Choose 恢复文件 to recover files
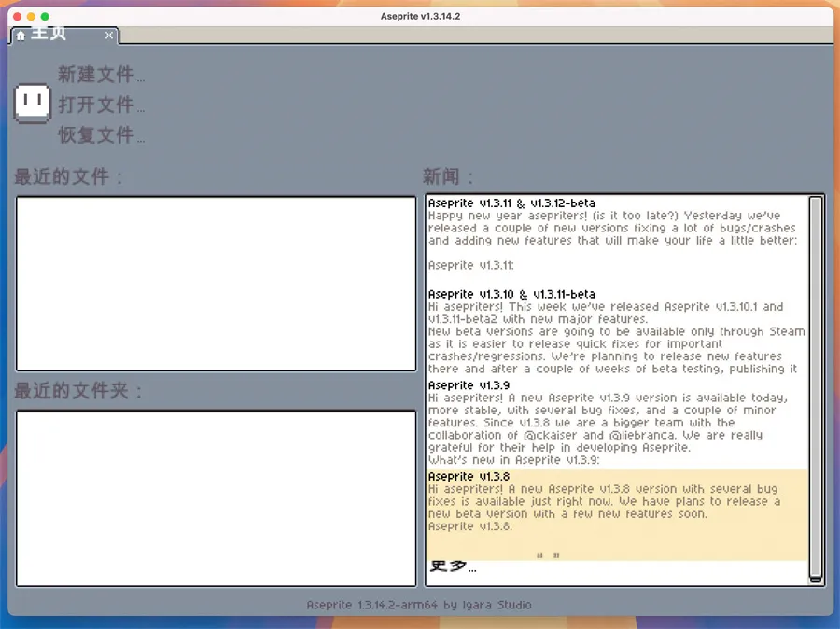 click(101, 135)
